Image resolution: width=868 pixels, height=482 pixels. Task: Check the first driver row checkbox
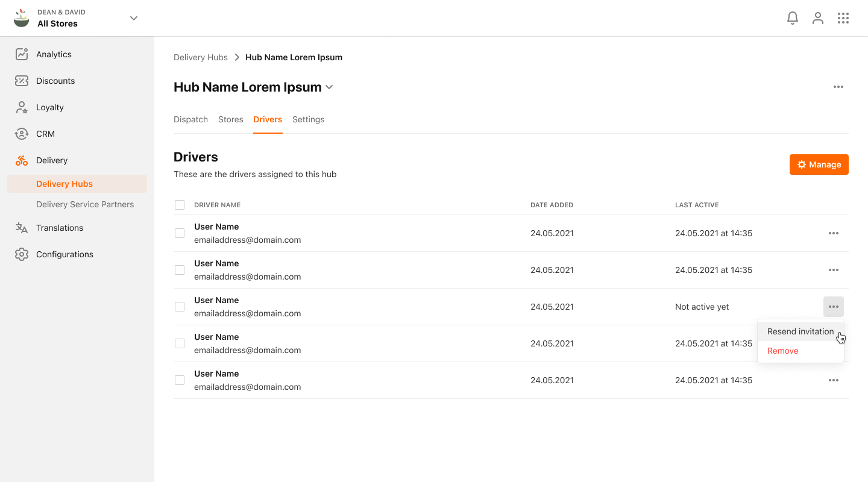(179, 233)
